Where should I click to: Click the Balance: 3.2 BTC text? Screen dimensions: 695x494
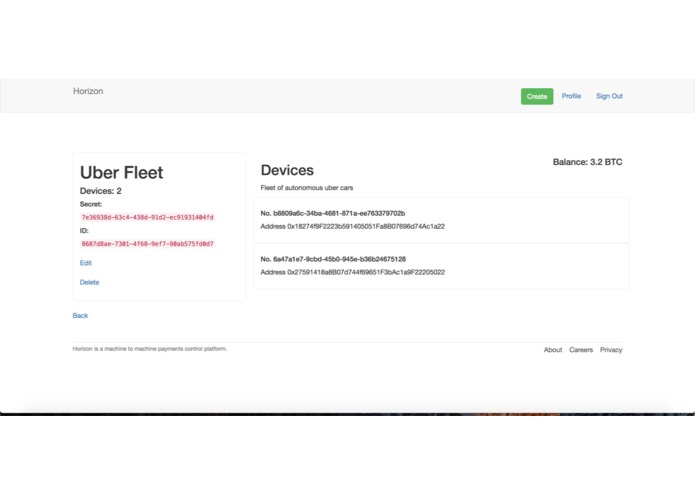pyautogui.click(x=587, y=162)
